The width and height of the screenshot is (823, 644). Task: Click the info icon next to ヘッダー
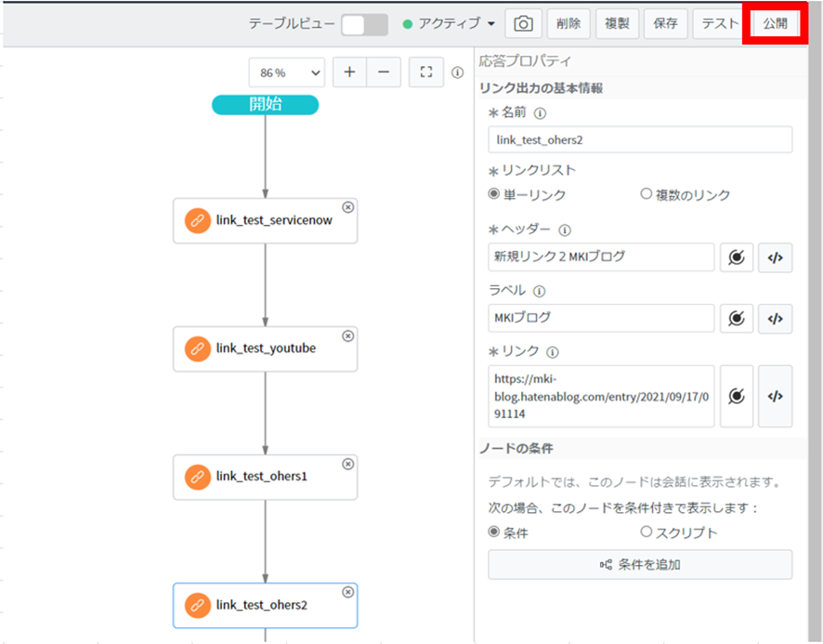565,230
